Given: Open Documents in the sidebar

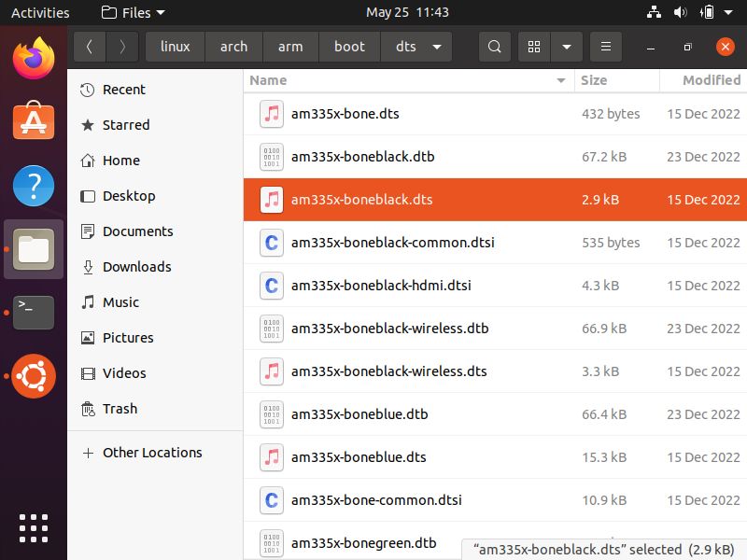Looking at the screenshot, I should click(155, 231).
